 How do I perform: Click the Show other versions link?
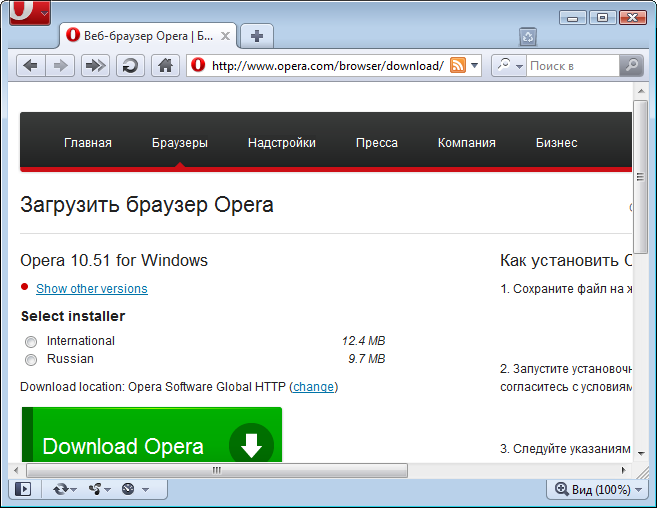point(92,288)
